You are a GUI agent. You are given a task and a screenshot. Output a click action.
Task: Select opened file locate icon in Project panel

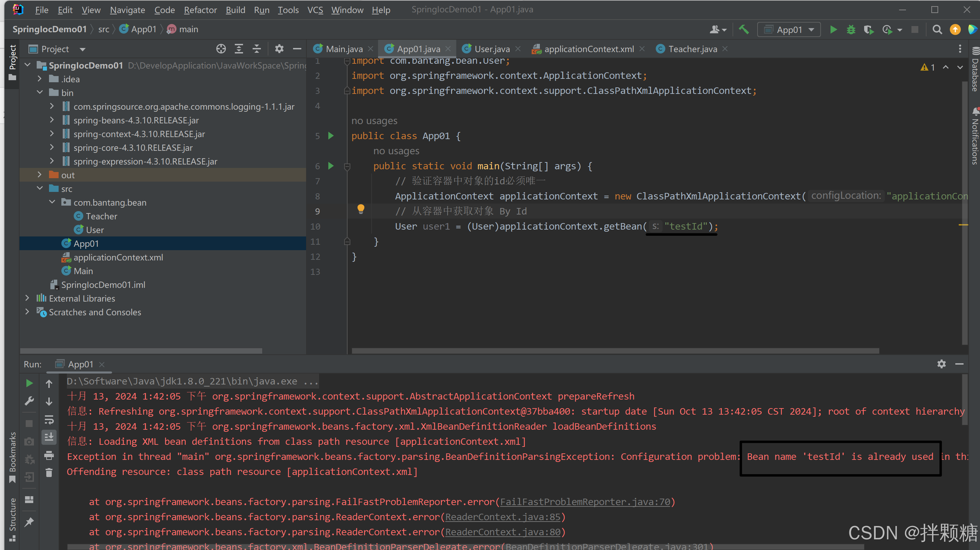click(221, 49)
